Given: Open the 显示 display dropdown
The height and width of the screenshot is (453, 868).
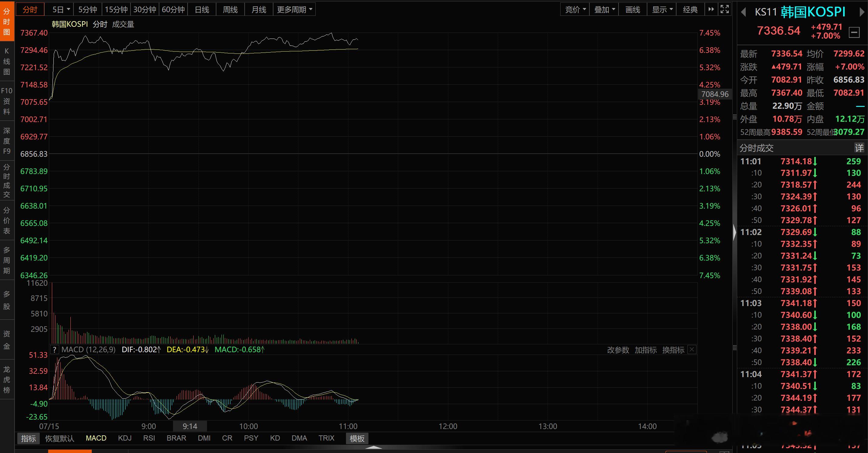Looking at the screenshot, I should pos(662,9).
